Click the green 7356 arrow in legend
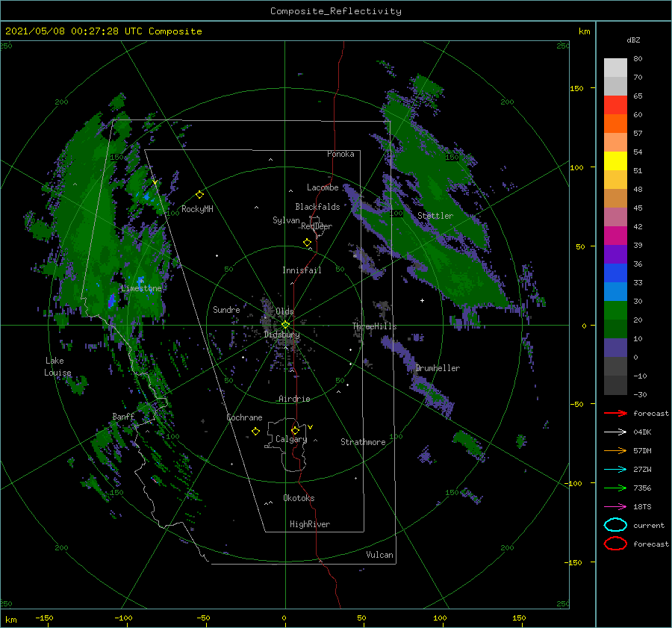672x628 pixels. click(x=615, y=488)
